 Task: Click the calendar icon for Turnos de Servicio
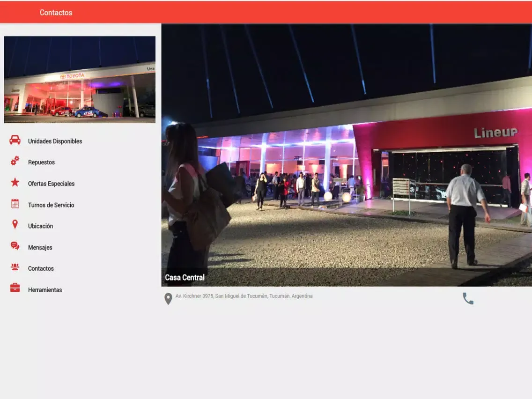[15, 204]
